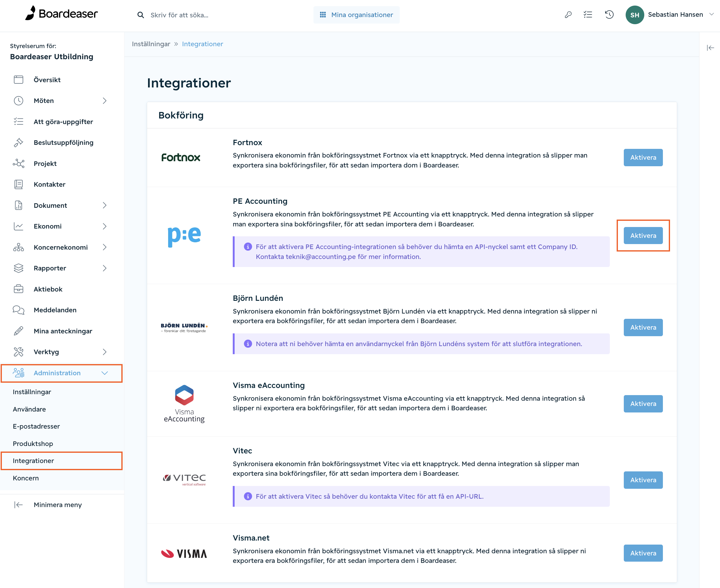
Task: Open the key icon in top bar
Action: (x=568, y=15)
